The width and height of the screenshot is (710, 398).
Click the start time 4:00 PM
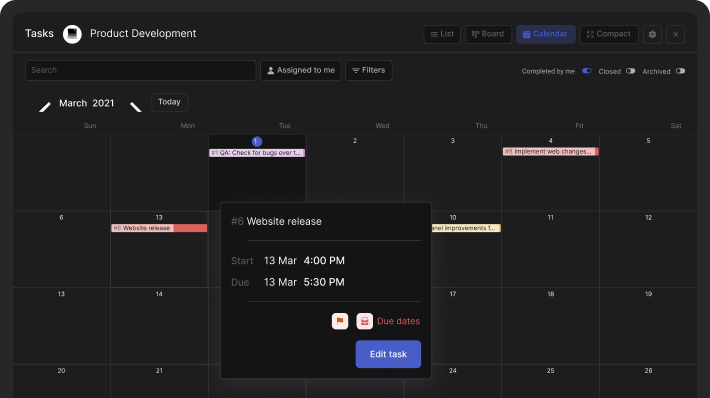(324, 261)
